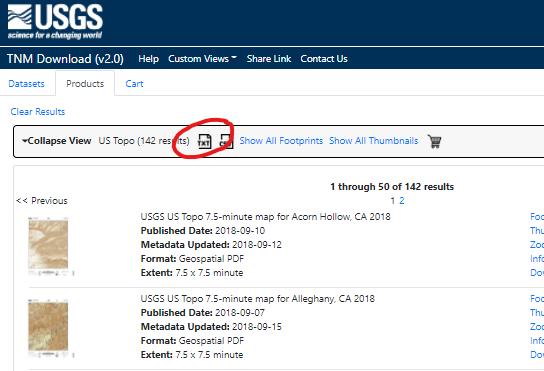544x371 pixels.
Task: Add all results to shopping cart icon
Action: click(x=434, y=141)
